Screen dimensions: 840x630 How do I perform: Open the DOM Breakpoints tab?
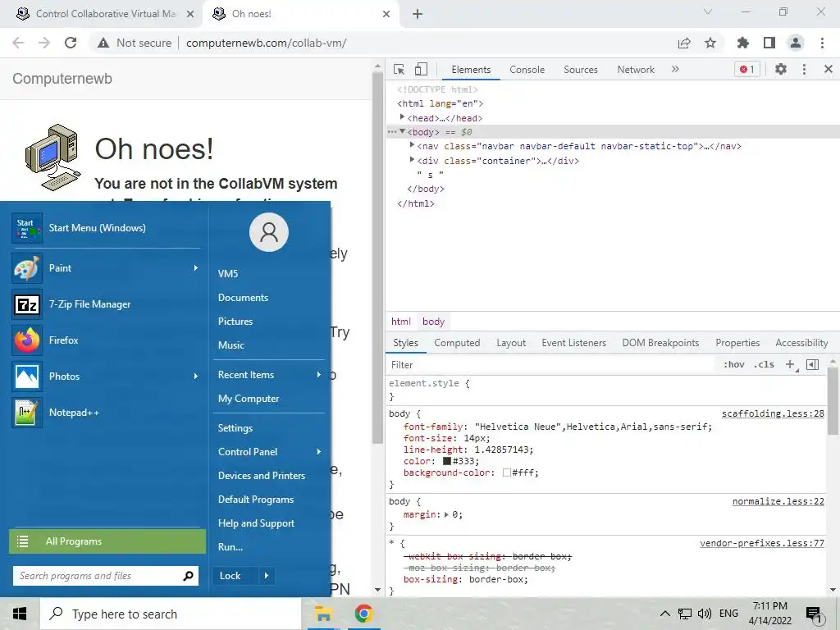[x=660, y=343]
